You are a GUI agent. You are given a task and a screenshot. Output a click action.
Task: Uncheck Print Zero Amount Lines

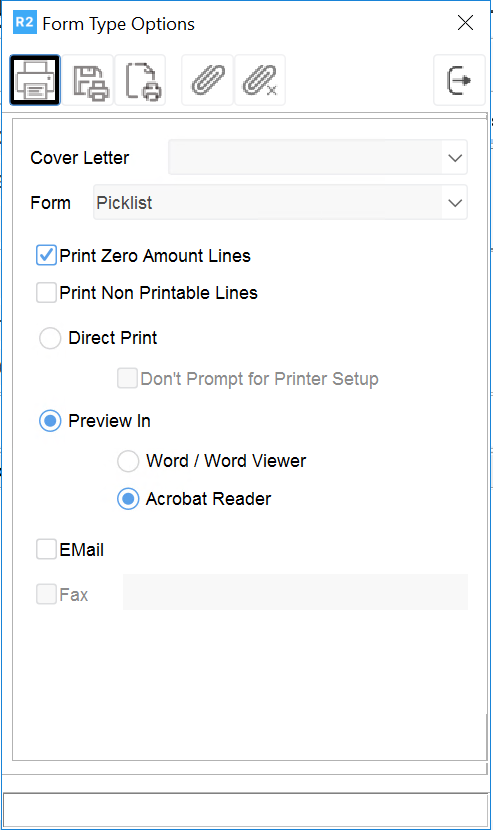[x=46, y=255]
